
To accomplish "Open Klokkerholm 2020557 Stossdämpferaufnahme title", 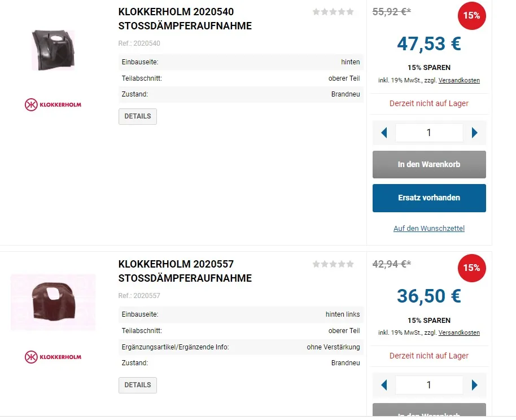I will pyautogui.click(x=185, y=271).
